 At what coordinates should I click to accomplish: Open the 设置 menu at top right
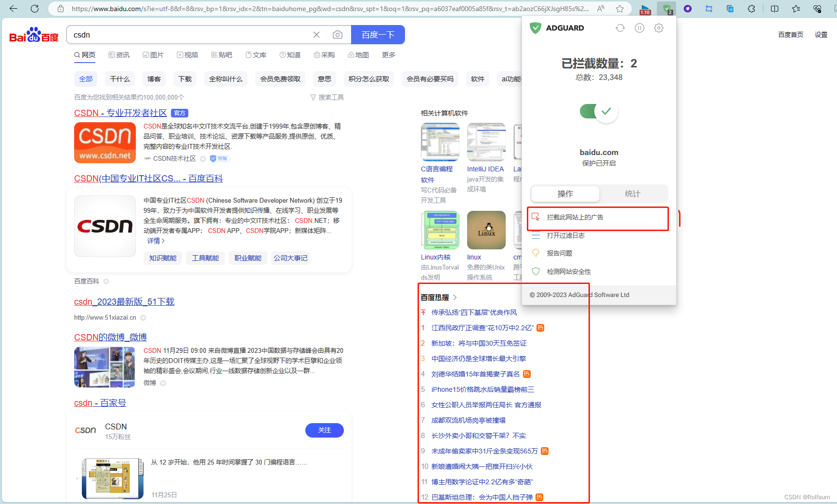pyautogui.click(x=821, y=35)
